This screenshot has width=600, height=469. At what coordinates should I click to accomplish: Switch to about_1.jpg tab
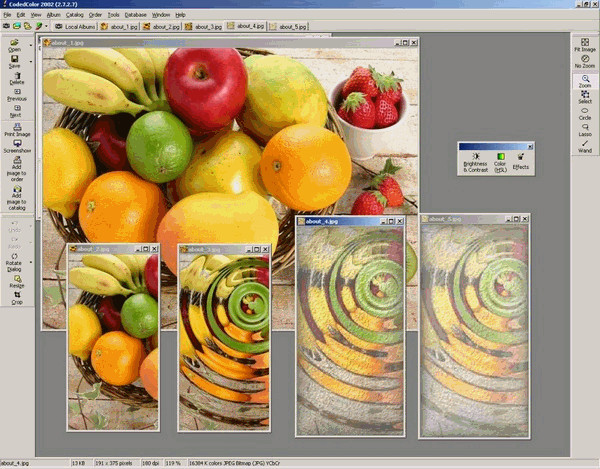pyautogui.click(x=119, y=26)
